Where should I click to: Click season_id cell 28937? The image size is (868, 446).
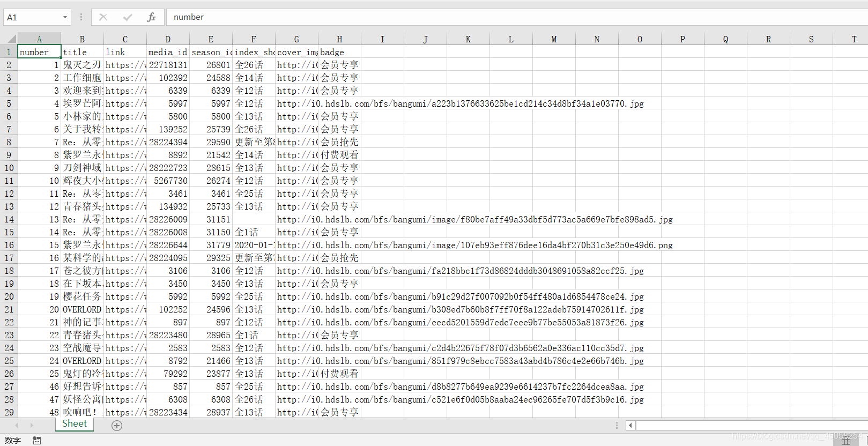211,412
